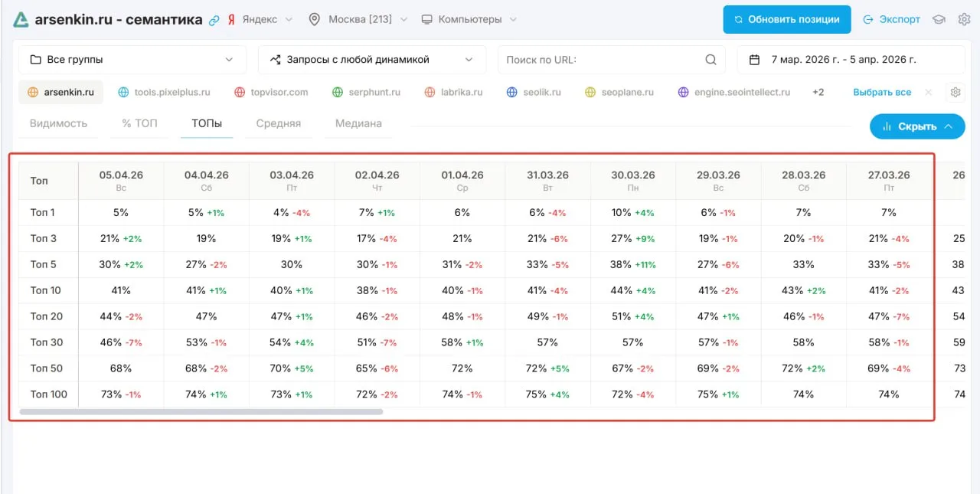Toggle the seoplane.ru domain chip

pyautogui.click(x=619, y=92)
